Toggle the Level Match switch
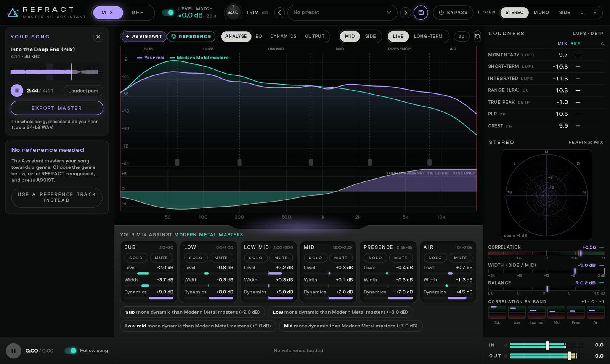This screenshot has height=364, width=610. coord(168,13)
